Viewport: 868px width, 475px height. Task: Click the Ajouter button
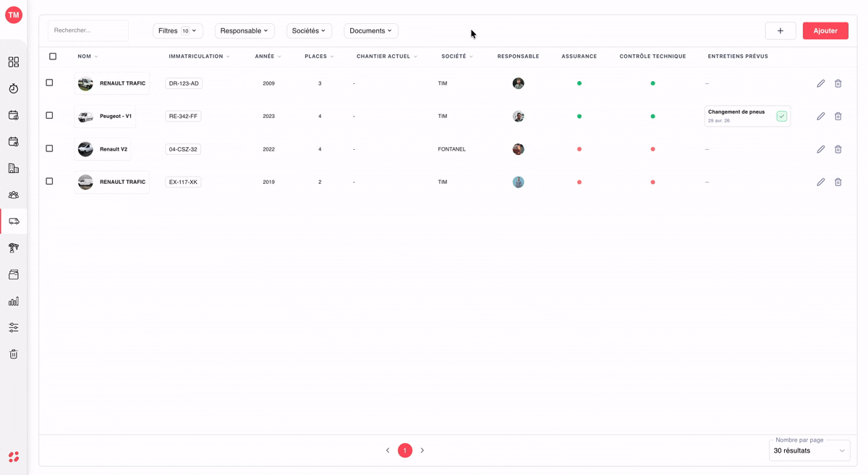825,30
